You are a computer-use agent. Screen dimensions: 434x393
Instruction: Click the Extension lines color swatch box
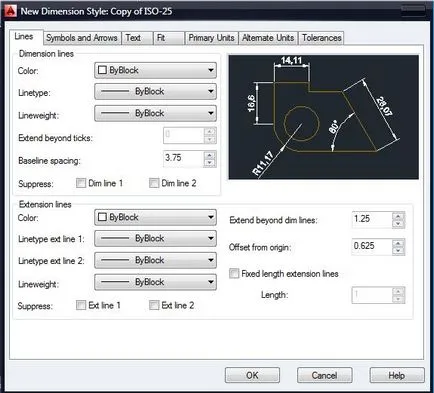(102, 217)
